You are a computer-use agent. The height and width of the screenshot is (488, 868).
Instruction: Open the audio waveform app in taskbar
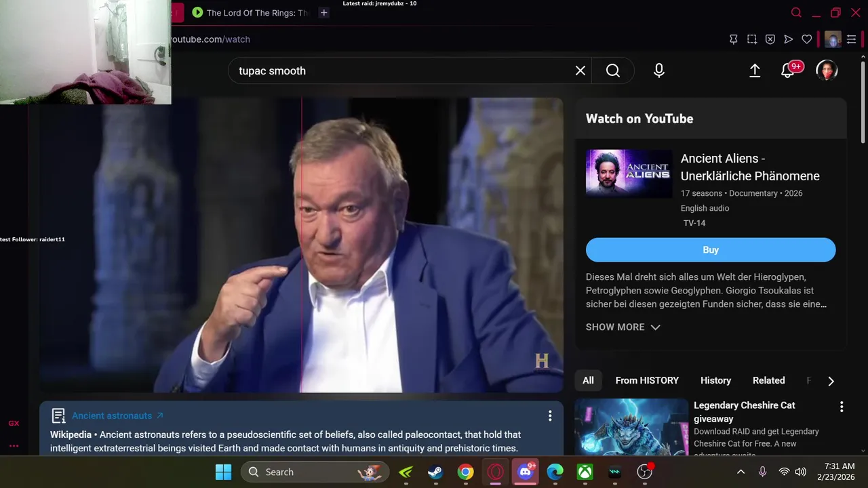(615, 472)
